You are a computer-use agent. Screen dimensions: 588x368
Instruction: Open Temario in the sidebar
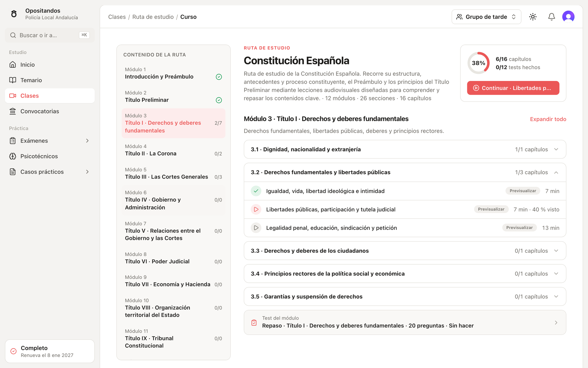pos(50,80)
